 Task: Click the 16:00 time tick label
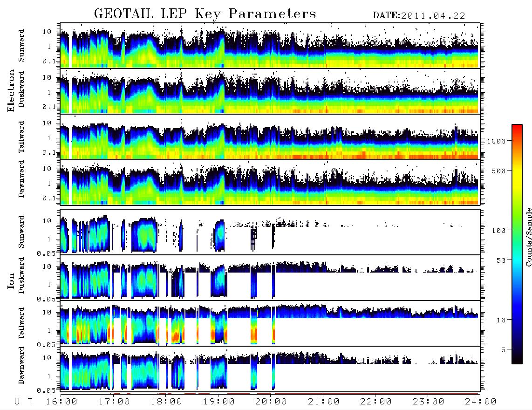click(x=61, y=402)
